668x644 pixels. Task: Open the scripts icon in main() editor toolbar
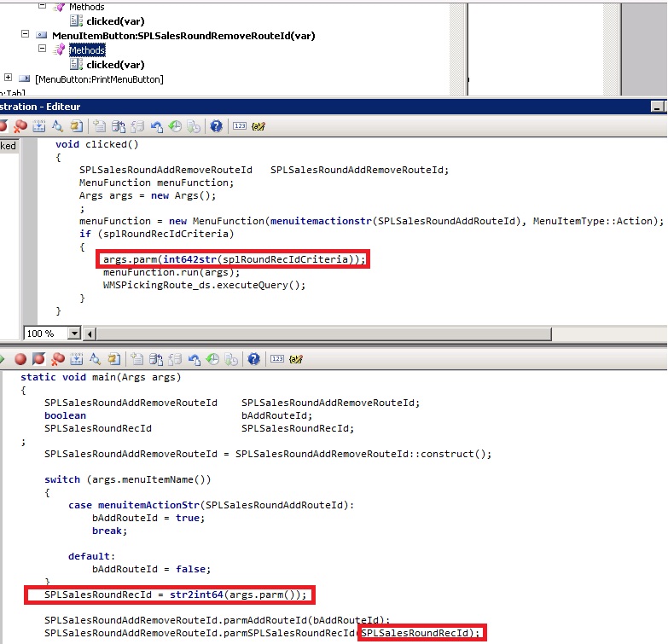click(x=113, y=359)
